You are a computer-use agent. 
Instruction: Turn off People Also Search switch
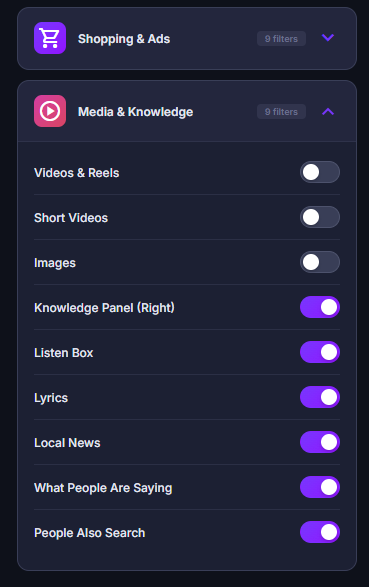tap(320, 532)
